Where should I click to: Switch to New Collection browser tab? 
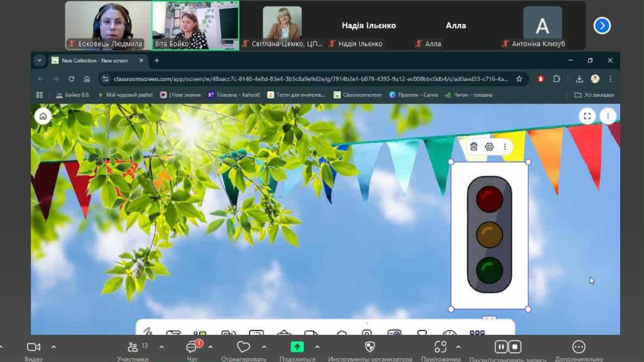pos(94,60)
